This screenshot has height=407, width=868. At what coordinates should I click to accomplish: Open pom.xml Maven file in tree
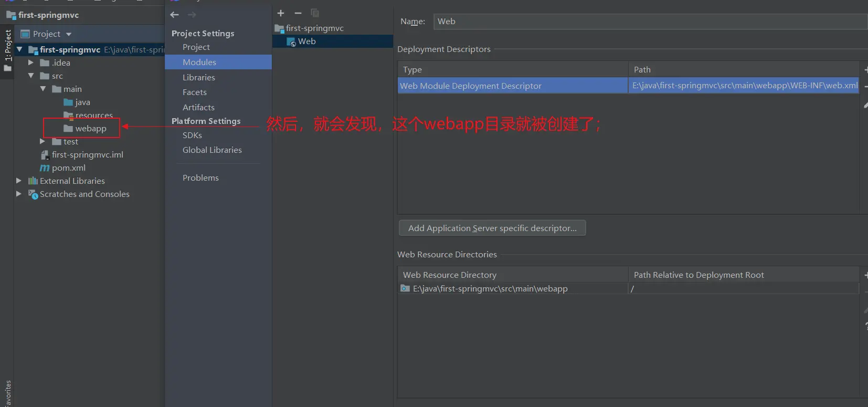click(68, 168)
